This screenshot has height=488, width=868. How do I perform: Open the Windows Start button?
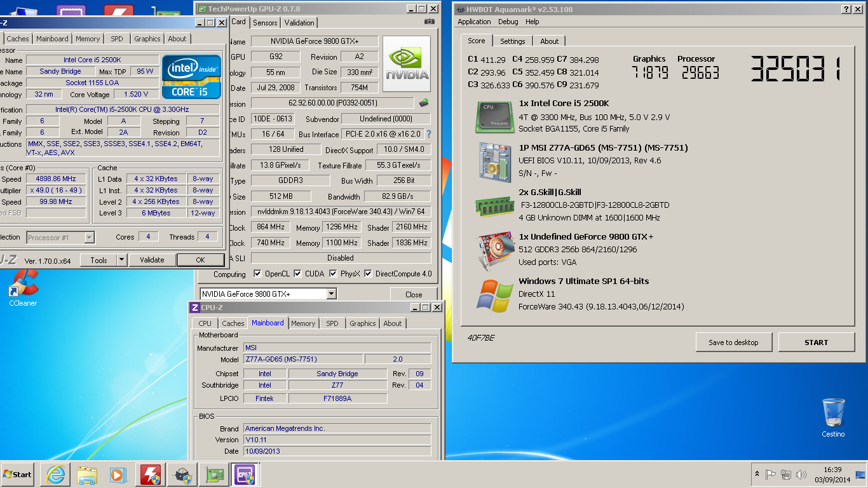(17, 474)
